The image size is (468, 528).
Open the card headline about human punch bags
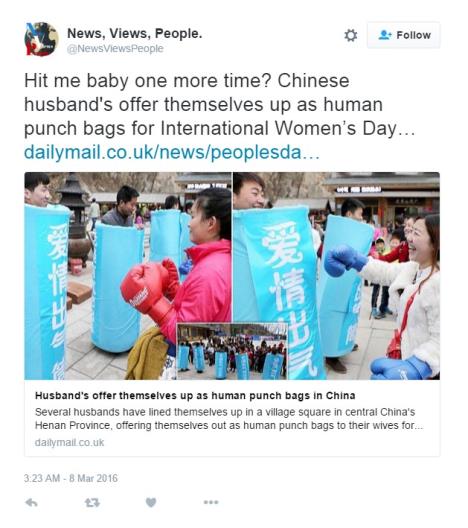pyautogui.click(x=195, y=396)
